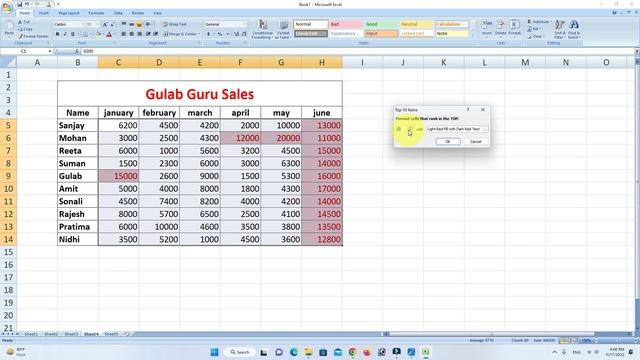Switch to Page Layout tab
Screen dimensions: 640x360
click(x=69, y=13)
